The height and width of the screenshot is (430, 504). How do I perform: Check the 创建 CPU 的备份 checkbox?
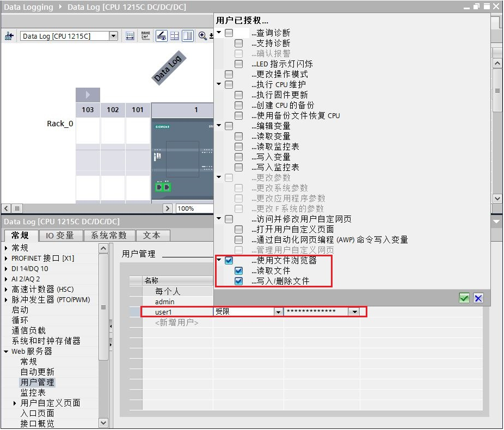(239, 105)
